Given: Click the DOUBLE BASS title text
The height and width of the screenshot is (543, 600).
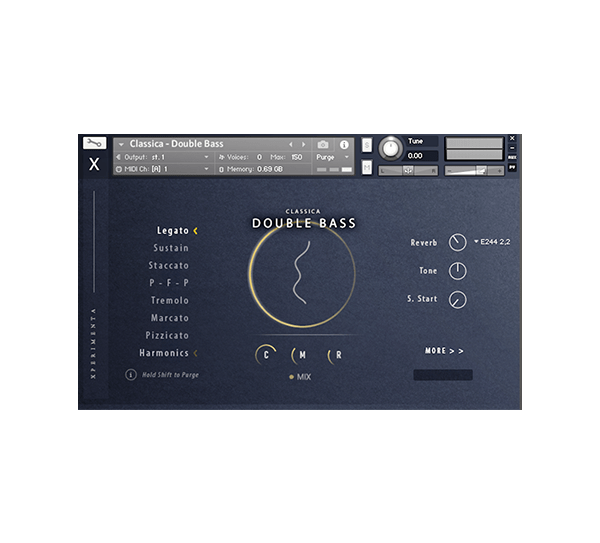Looking at the screenshot, I should 304,223.
